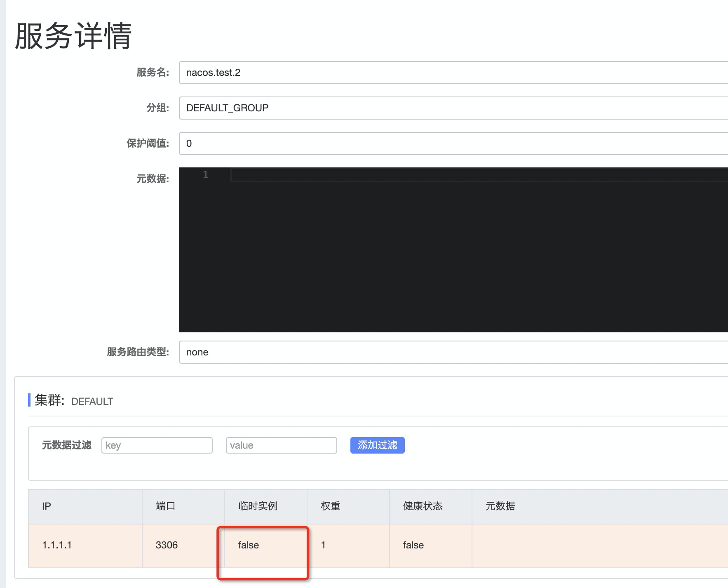Screen dimensions: 728x588
Task: Click the value filter input box
Action: coord(282,445)
